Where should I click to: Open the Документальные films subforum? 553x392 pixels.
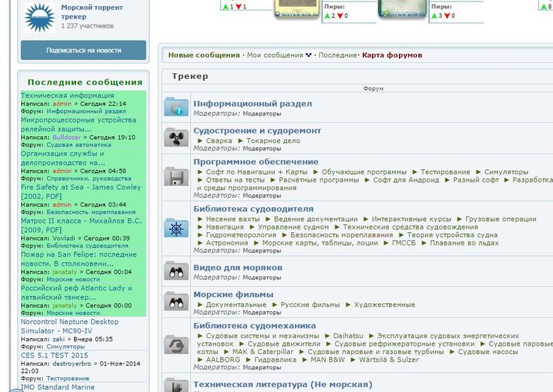(x=232, y=304)
